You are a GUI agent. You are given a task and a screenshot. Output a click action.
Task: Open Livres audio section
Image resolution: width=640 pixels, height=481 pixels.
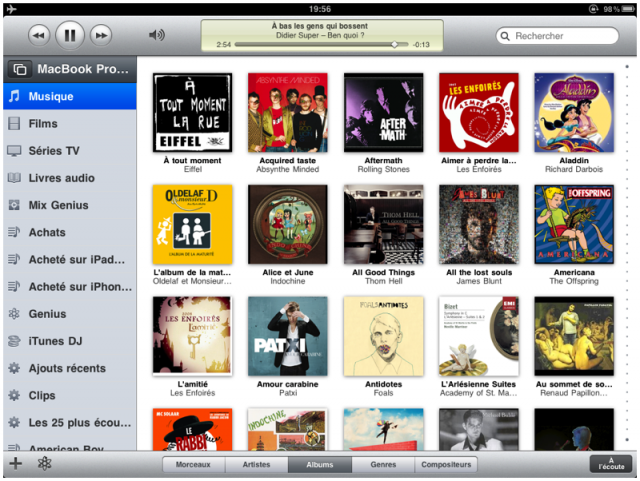pyautogui.click(x=70, y=178)
